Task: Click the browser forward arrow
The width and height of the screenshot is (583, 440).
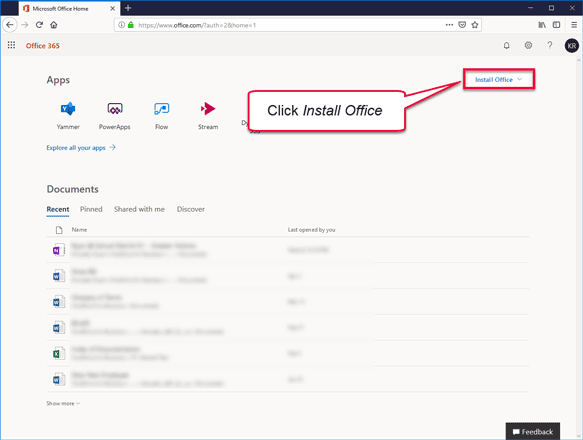Action: 25,25
